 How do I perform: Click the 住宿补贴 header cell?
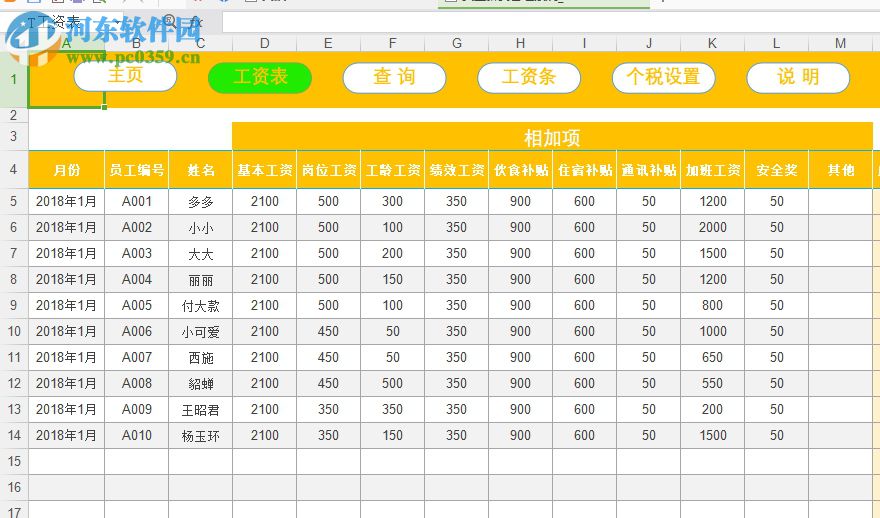tap(584, 170)
